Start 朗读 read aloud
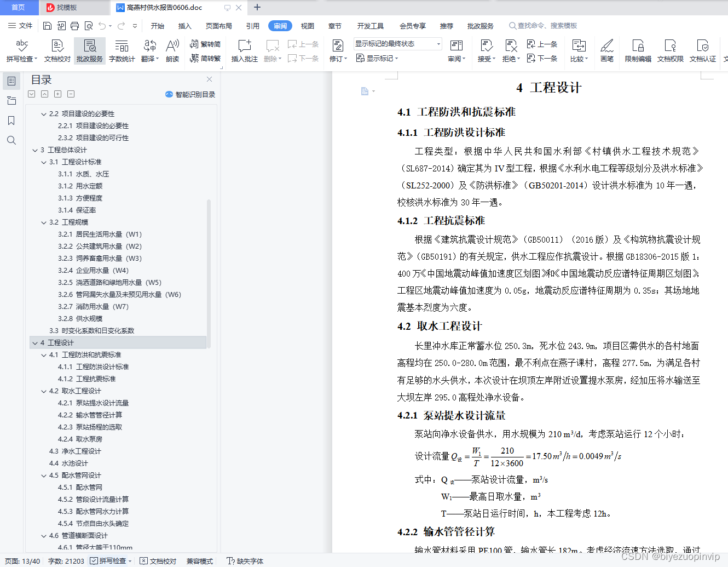Image resolution: width=728 pixels, height=567 pixels. [x=172, y=51]
